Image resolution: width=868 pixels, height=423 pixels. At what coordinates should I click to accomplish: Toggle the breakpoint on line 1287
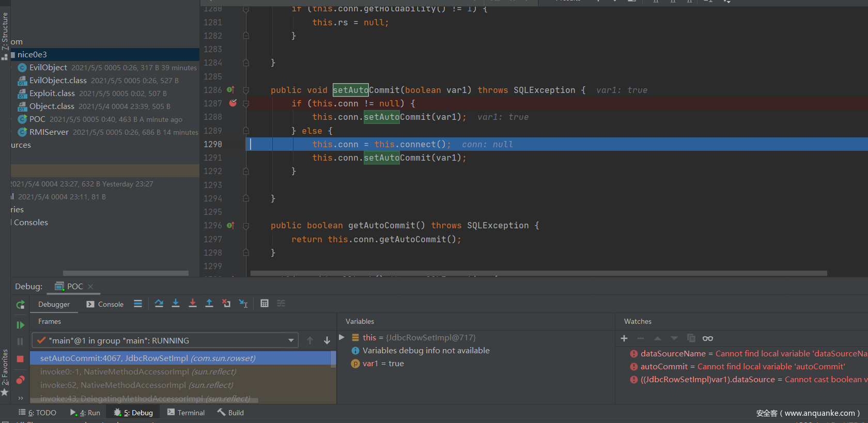pos(233,103)
